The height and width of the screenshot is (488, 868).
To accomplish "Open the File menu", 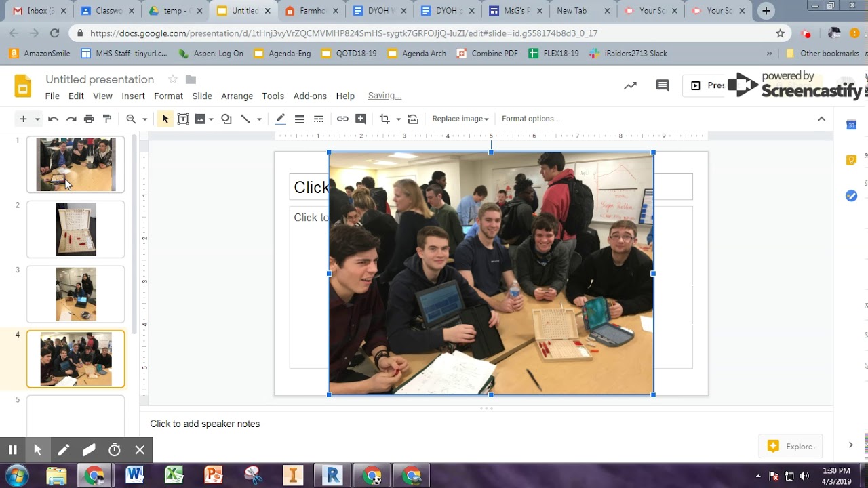I will point(52,96).
